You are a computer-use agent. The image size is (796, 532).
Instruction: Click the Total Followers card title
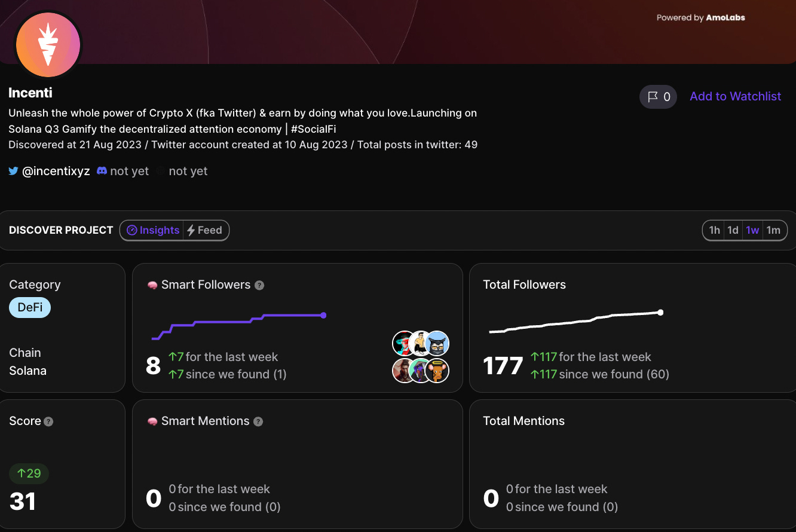(x=524, y=285)
